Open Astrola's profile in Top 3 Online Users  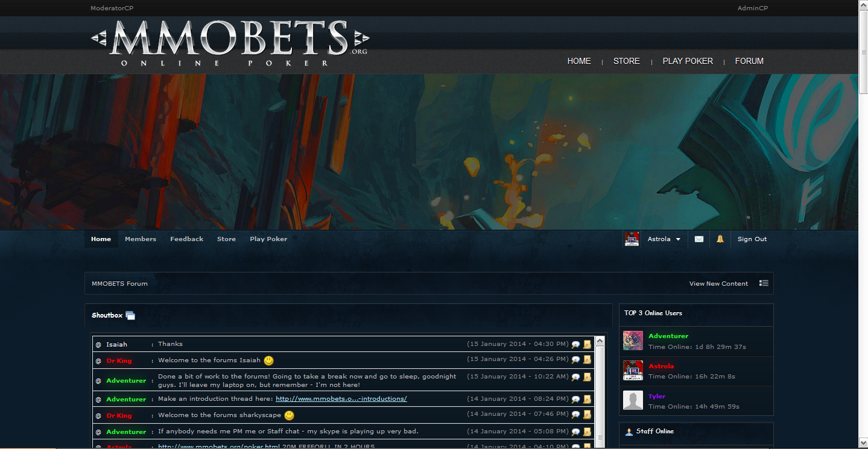point(661,366)
